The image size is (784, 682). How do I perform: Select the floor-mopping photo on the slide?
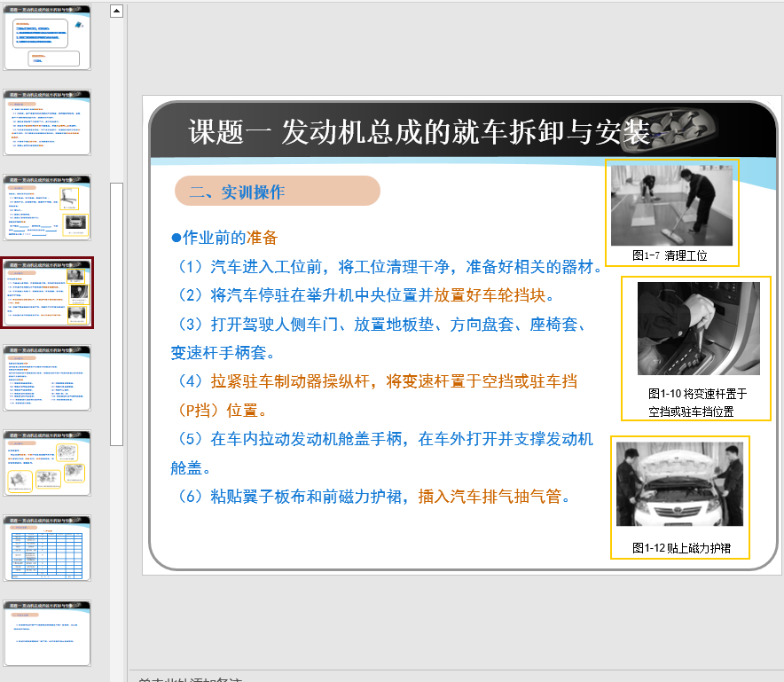pos(671,205)
